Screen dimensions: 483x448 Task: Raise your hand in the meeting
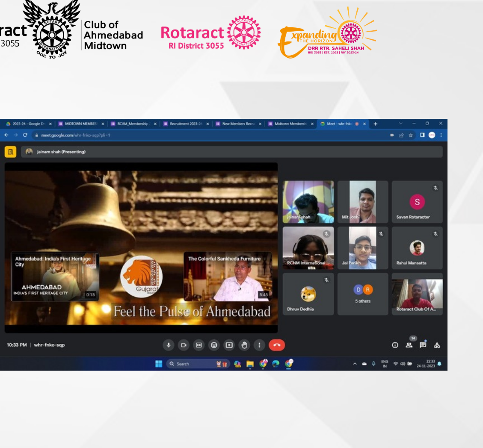(x=244, y=345)
